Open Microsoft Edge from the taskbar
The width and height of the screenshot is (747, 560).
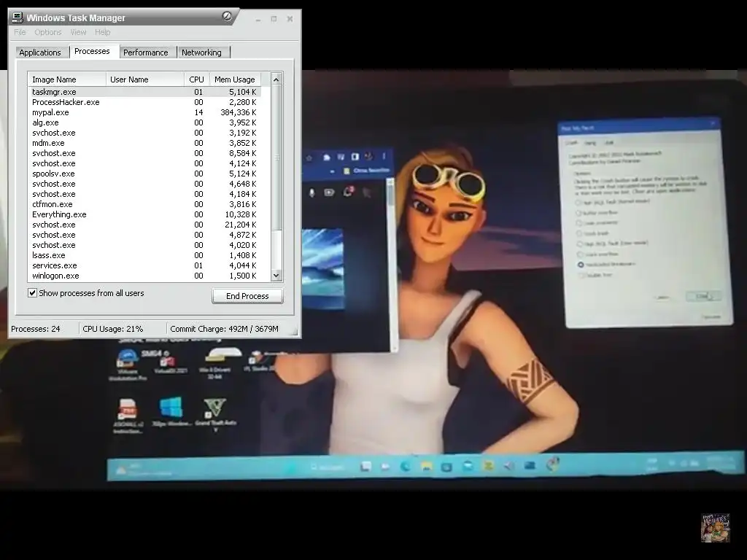406,466
